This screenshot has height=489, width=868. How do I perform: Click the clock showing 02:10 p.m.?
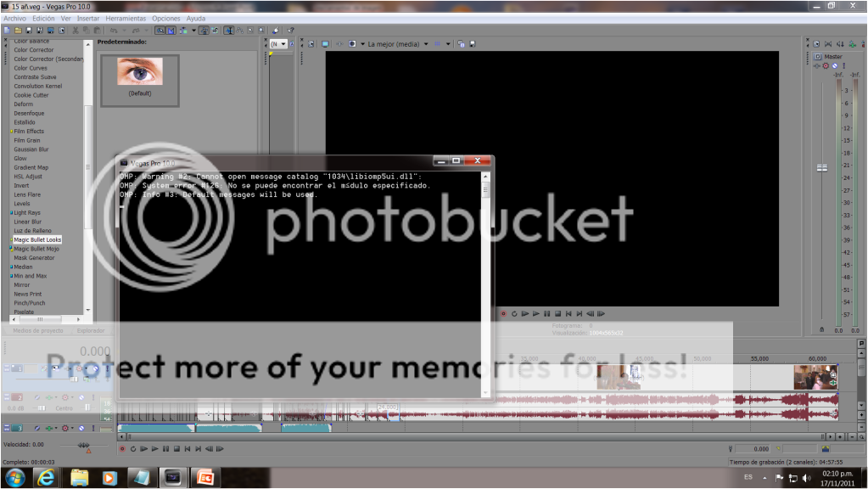pyautogui.click(x=837, y=474)
